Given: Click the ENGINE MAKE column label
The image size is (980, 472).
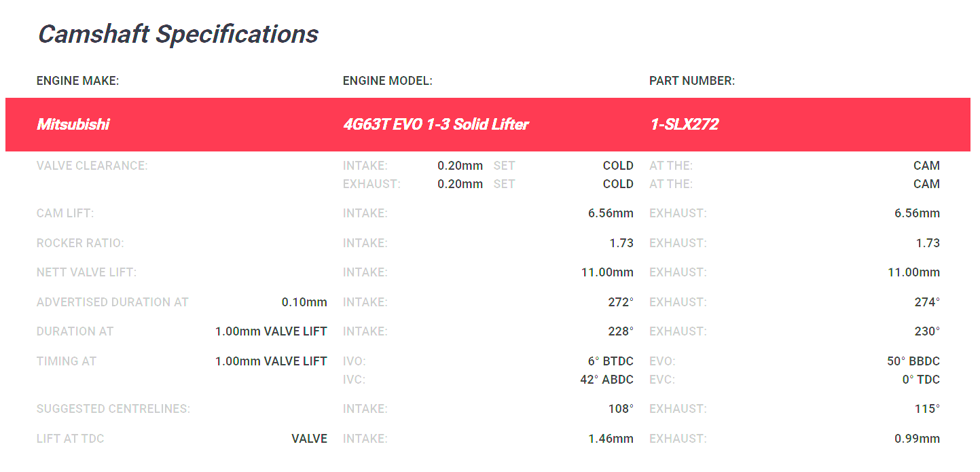Looking at the screenshot, I should coord(77,81).
